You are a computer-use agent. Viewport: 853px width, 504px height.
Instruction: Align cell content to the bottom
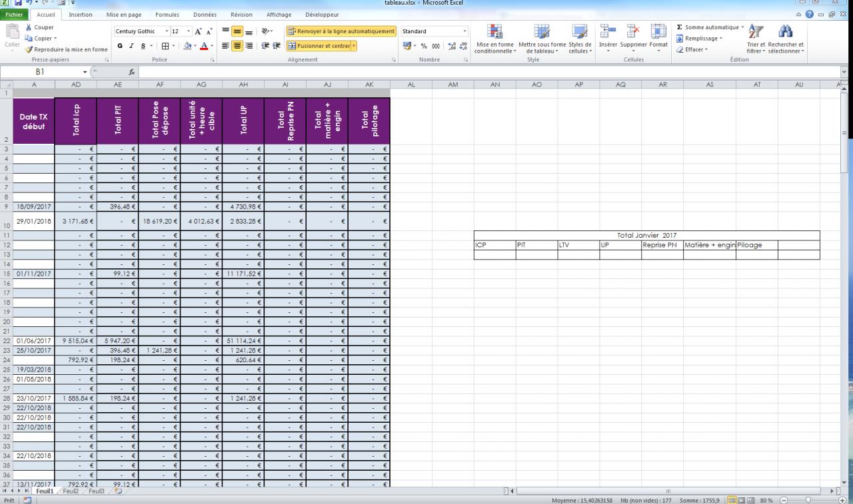(x=247, y=31)
